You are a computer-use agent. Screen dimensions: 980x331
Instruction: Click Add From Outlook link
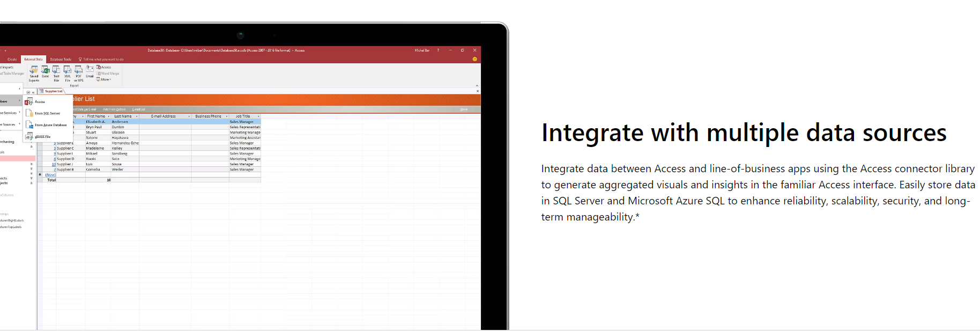(x=114, y=109)
